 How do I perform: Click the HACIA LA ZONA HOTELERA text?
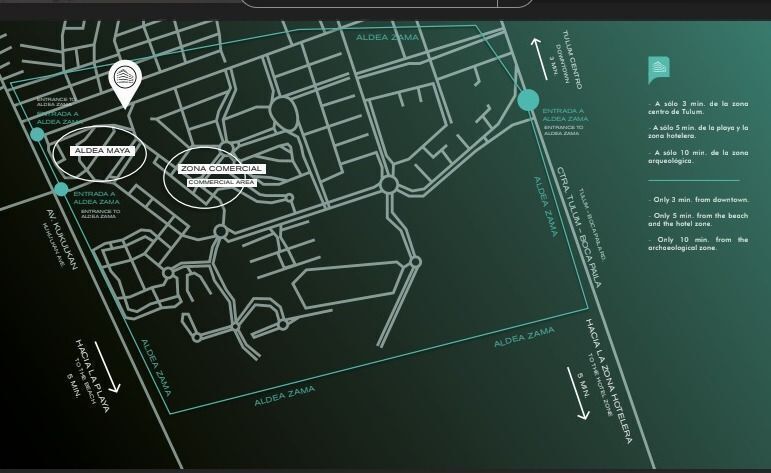[x=609, y=382]
